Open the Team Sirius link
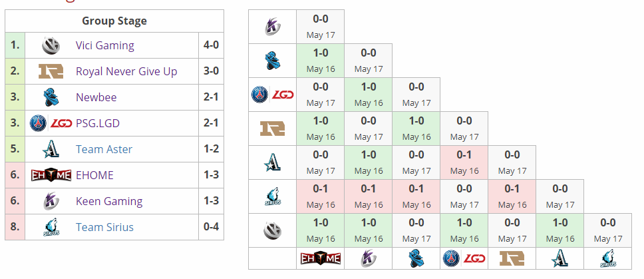The height and width of the screenshot is (279, 644). pos(104,227)
